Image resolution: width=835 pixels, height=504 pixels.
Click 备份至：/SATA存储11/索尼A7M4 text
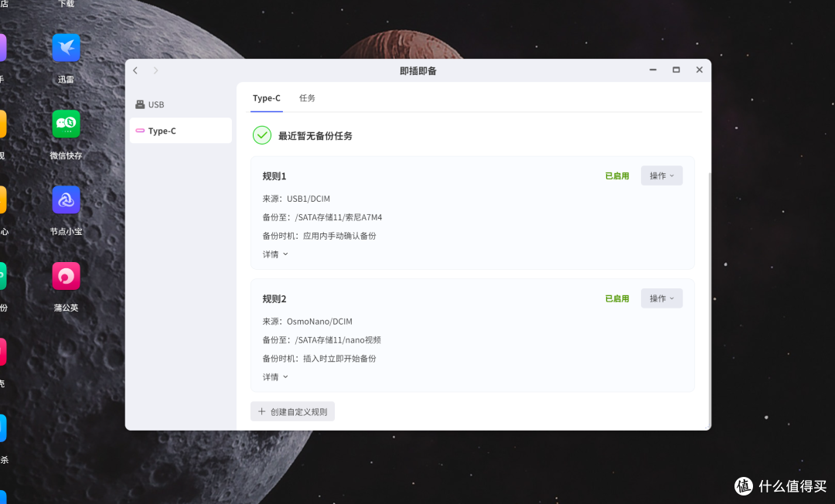322,217
